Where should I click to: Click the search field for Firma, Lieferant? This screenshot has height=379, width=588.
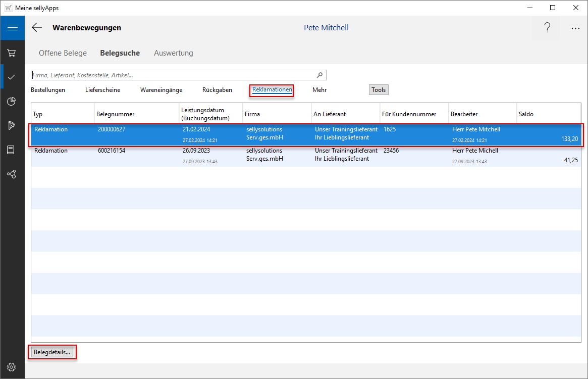(x=172, y=75)
